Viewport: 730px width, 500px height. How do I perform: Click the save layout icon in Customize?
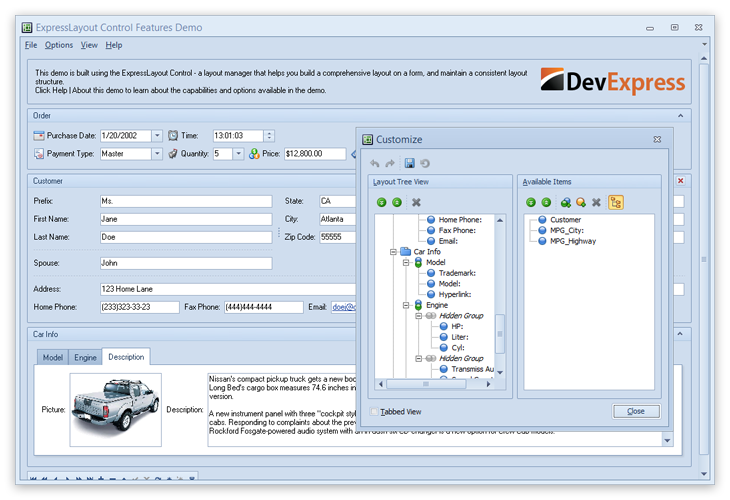410,163
